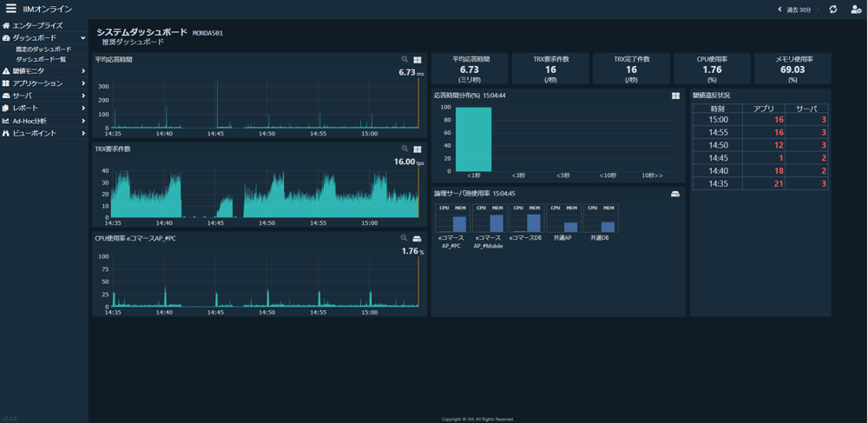
Task: Open the メモリ使用率 69.03 summary card
Action: point(792,69)
